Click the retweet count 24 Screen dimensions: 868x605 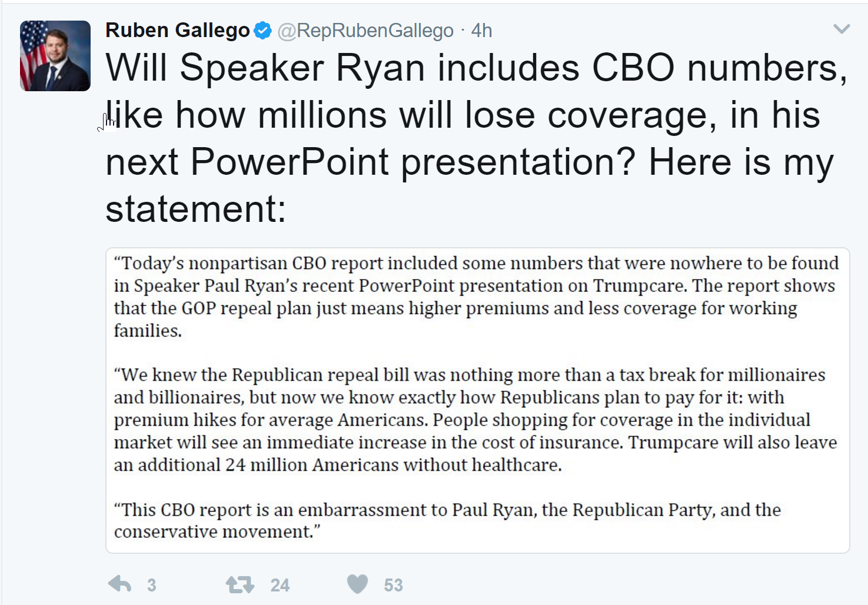pos(280,585)
